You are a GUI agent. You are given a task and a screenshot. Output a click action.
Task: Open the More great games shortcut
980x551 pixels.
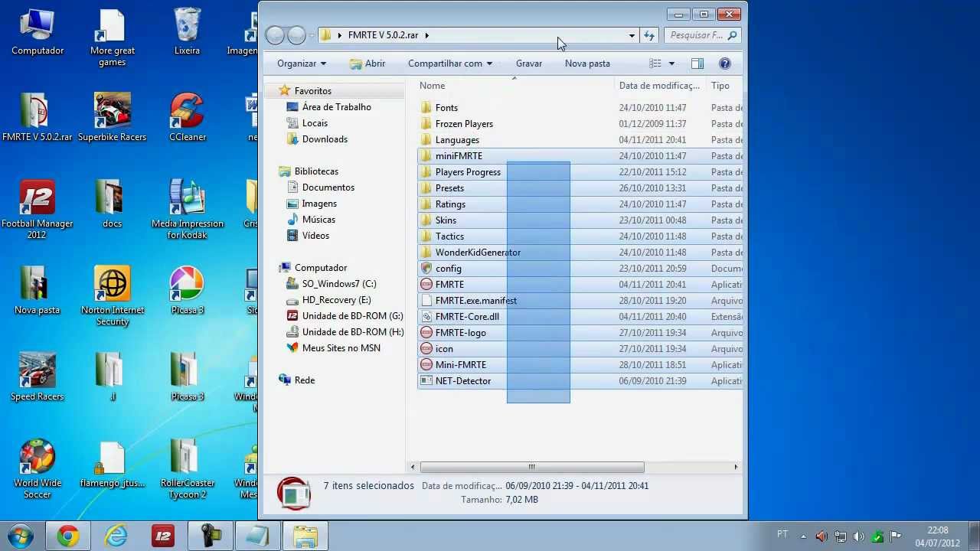113,38
